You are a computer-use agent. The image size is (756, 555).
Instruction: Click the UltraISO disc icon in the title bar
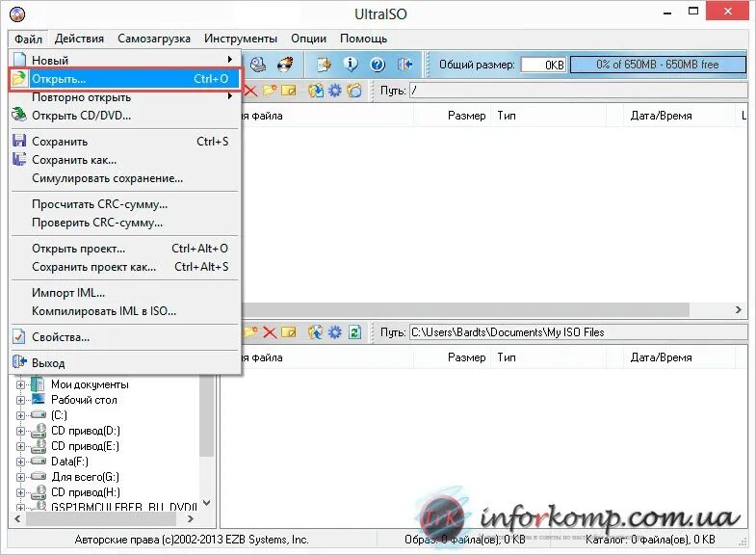coord(17,14)
